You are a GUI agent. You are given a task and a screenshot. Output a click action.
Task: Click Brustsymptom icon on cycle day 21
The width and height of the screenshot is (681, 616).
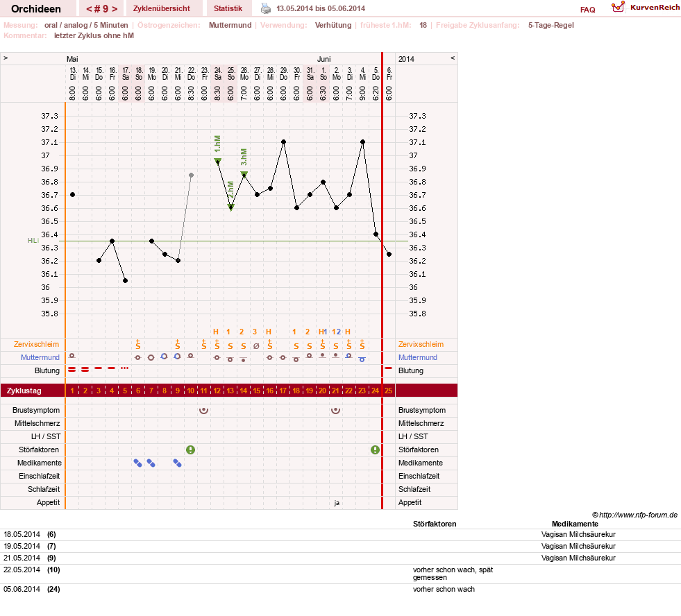335,410
